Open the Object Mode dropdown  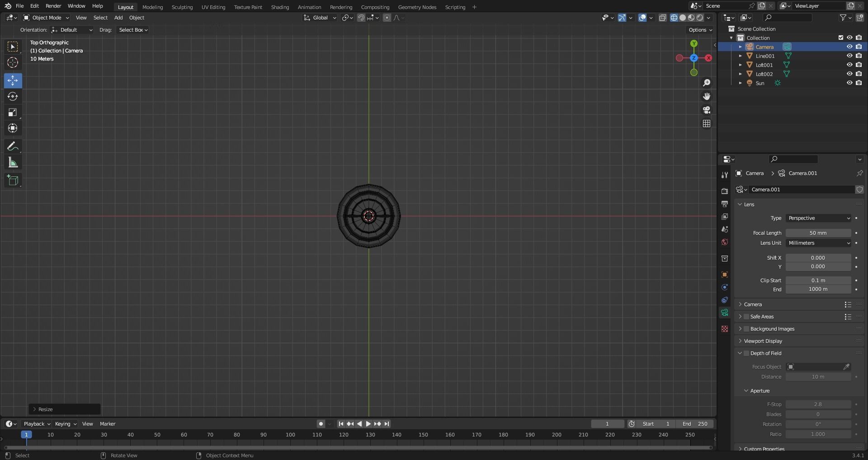coord(46,18)
